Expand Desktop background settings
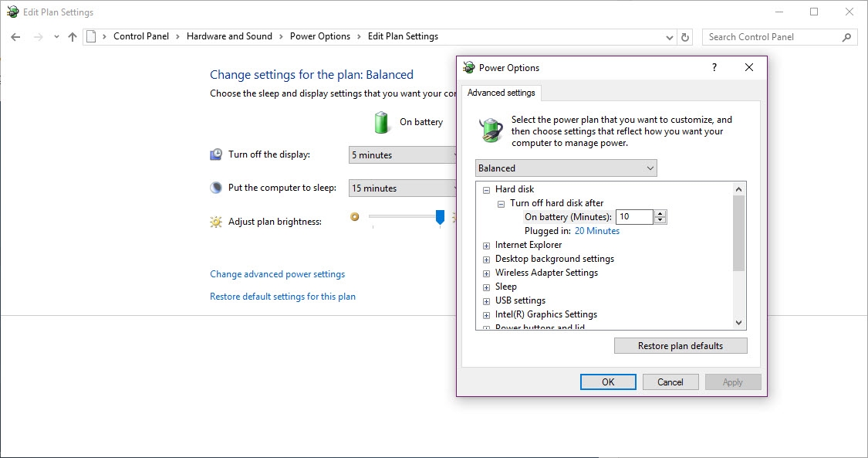This screenshot has width=868, height=458. 487,260
